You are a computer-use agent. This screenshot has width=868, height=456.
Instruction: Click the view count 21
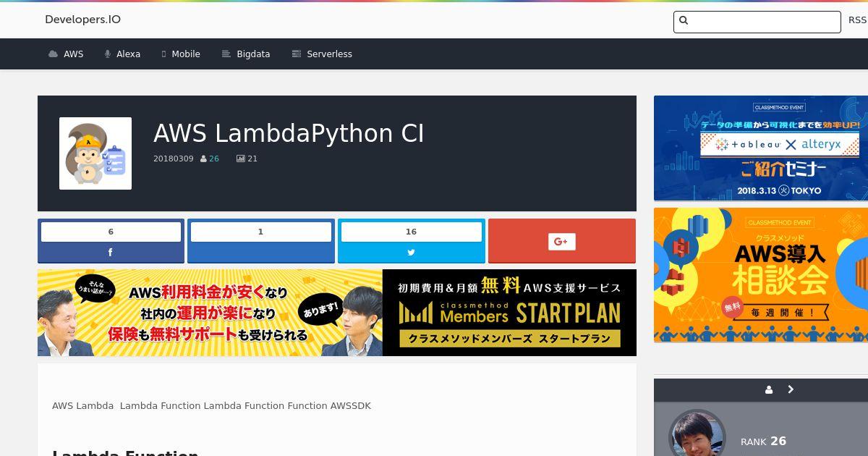click(252, 159)
